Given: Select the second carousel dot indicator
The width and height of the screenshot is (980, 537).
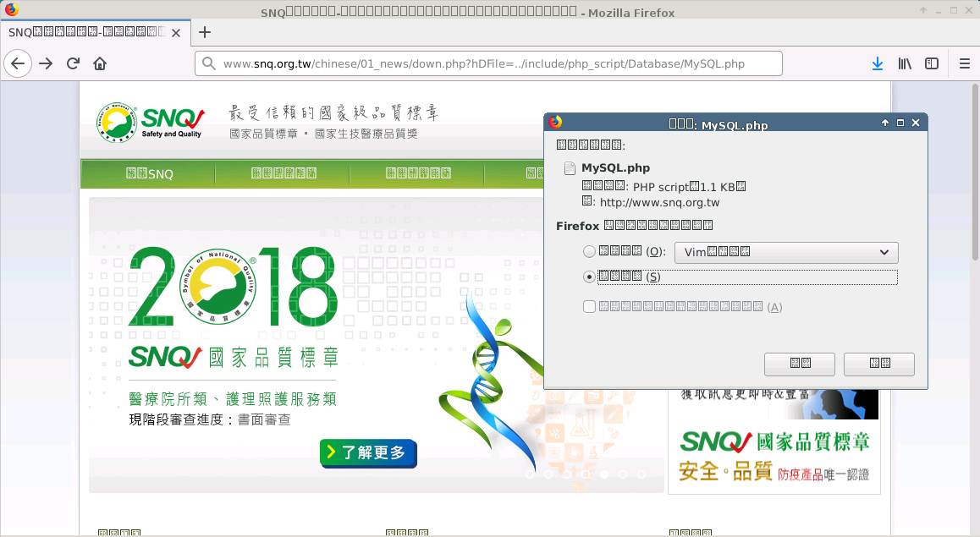Looking at the screenshot, I should [x=548, y=474].
